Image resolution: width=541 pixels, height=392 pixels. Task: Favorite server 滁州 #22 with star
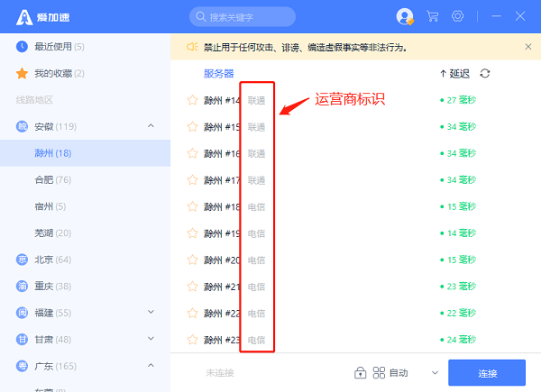coord(192,313)
